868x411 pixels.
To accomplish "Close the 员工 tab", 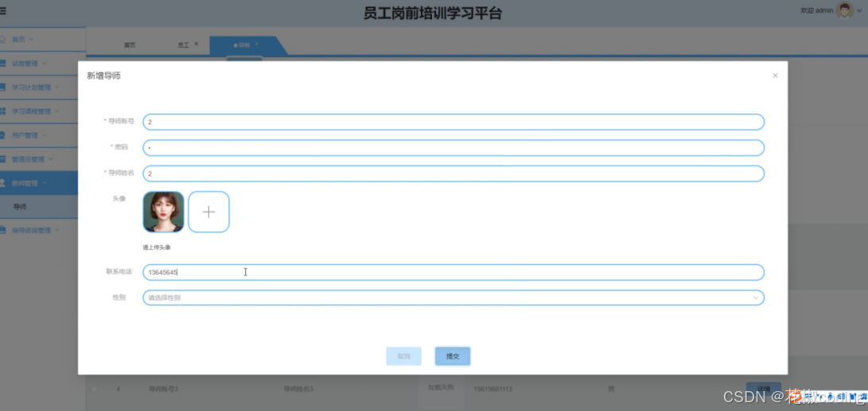I will [196, 44].
